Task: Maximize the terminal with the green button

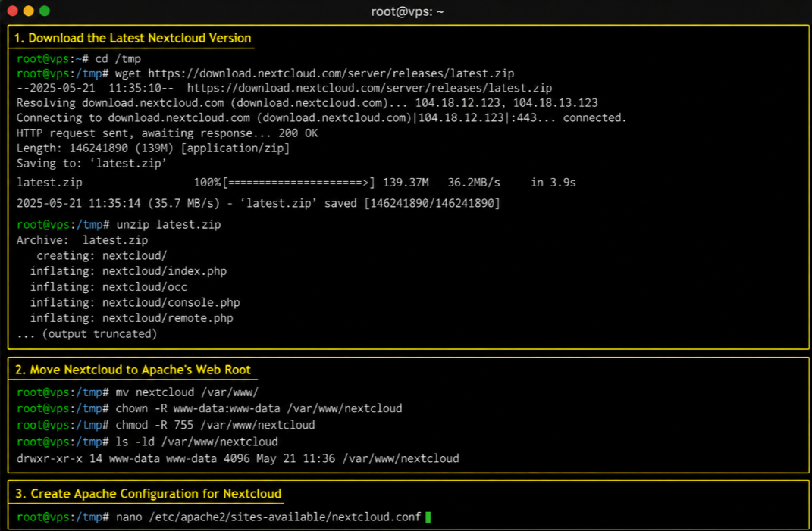Action: pyautogui.click(x=45, y=11)
